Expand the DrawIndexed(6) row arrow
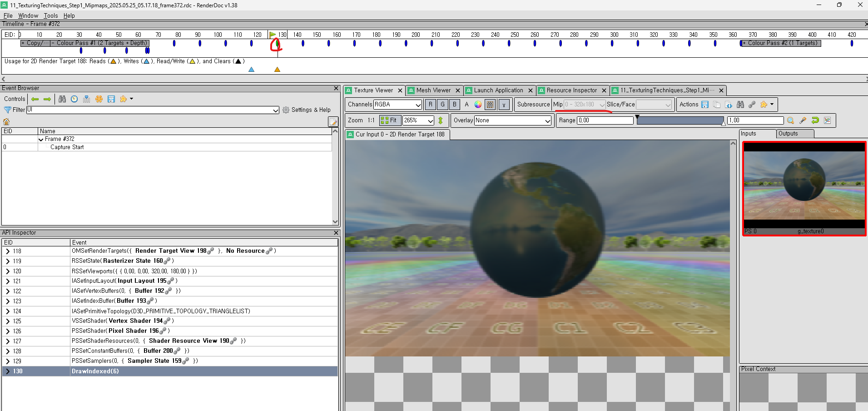 tap(8, 371)
